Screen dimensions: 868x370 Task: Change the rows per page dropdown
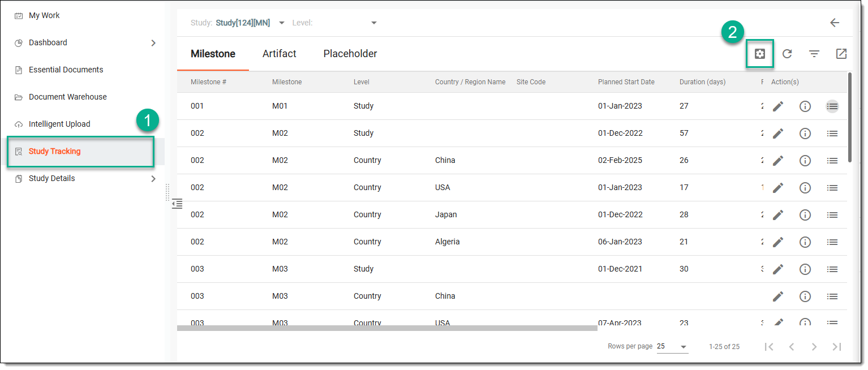pyautogui.click(x=673, y=346)
